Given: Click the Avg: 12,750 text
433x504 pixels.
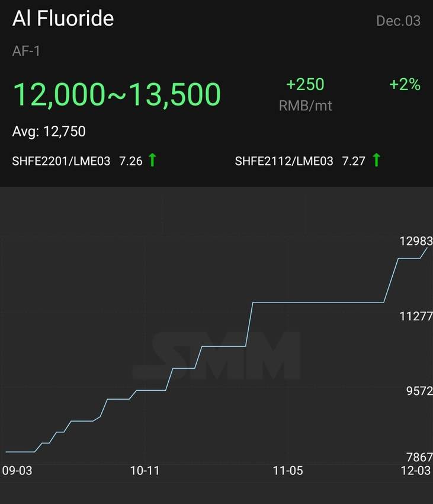Looking at the screenshot, I should tap(49, 132).
